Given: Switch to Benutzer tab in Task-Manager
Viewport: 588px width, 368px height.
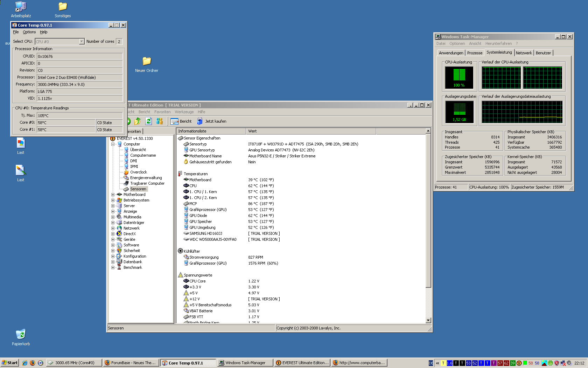Looking at the screenshot, I should 543,53.
